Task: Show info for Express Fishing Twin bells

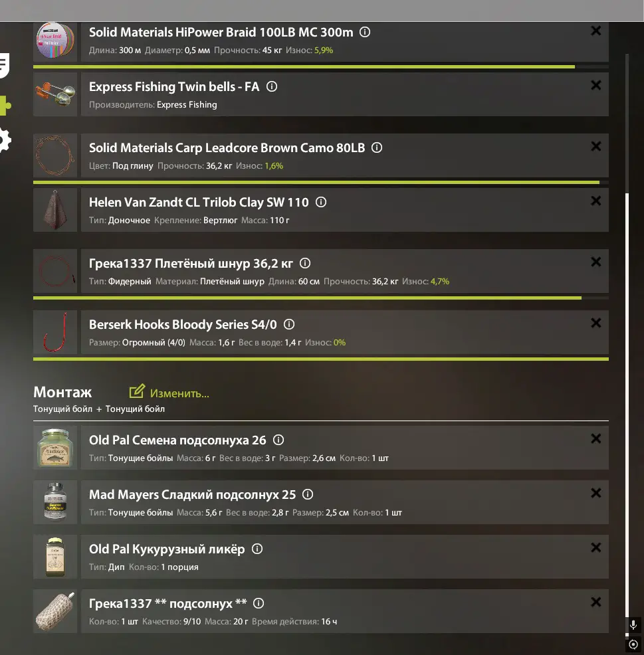Action: pos(272,86)
